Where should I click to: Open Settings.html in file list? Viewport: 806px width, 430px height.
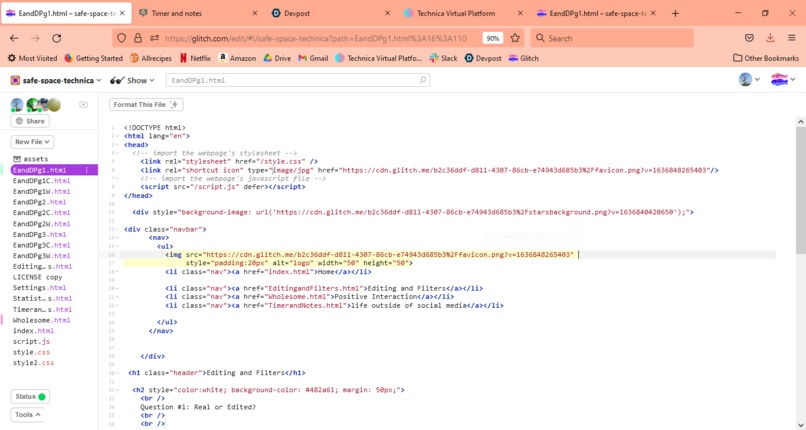click(x=40, y=288)
